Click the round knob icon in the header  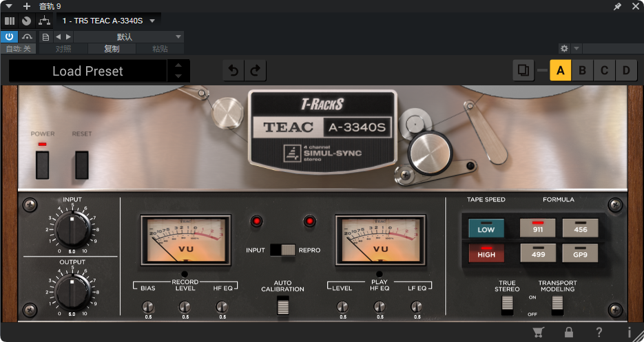(27, 21)
